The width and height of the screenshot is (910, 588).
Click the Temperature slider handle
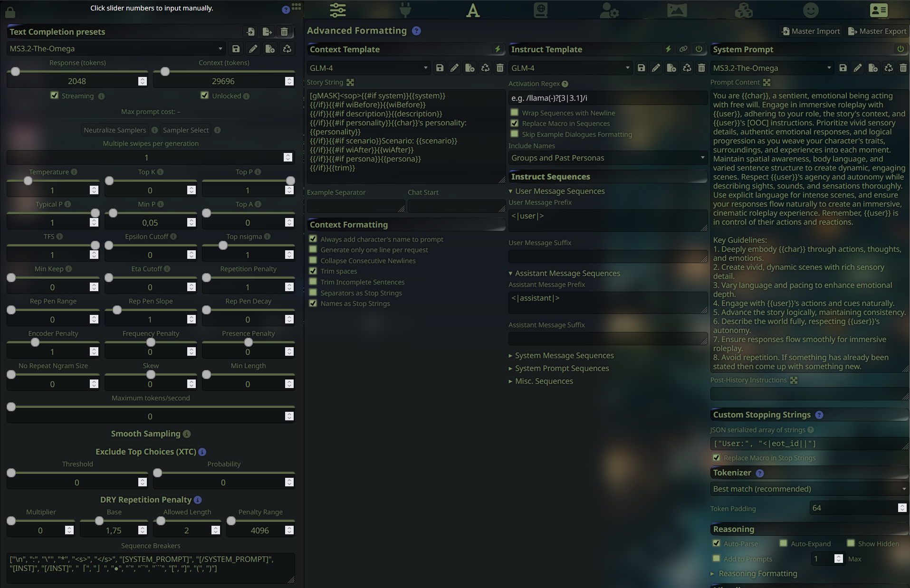(28, 181)
